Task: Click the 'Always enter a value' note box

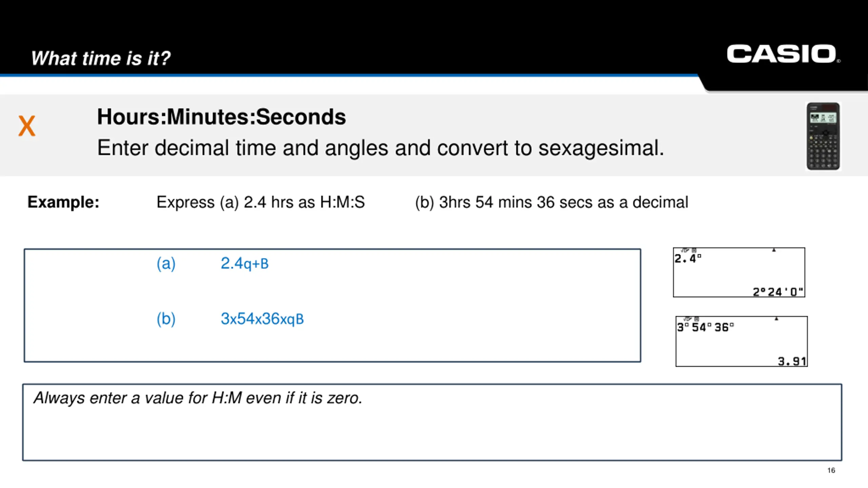Action: coord(432,422)
